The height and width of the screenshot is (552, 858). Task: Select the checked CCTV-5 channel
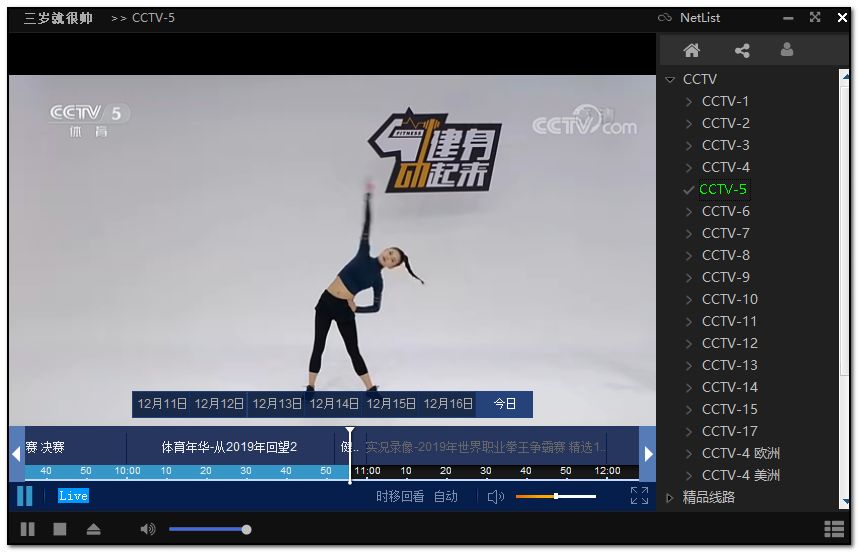point(723,189)
